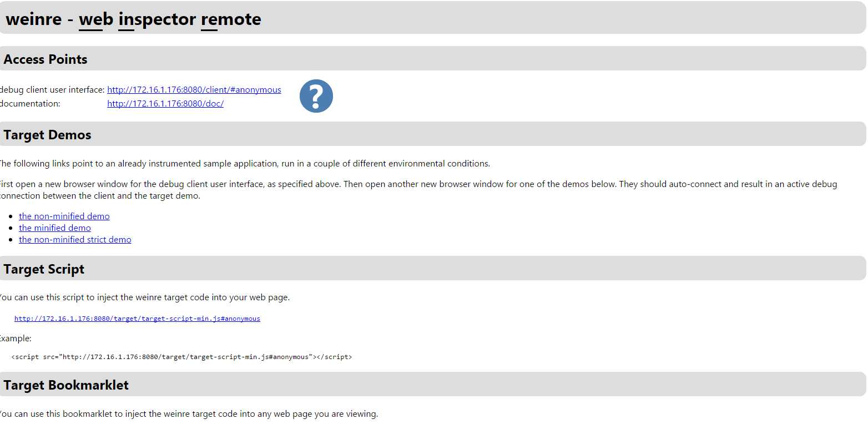
Task: Click the paragraph starting 'First open a new browser window'
Action: [418, 190]
